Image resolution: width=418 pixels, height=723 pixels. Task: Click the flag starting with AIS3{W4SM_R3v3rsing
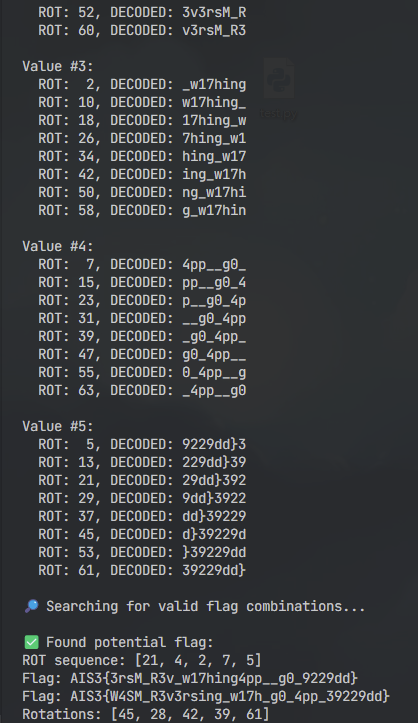[206, 696]
